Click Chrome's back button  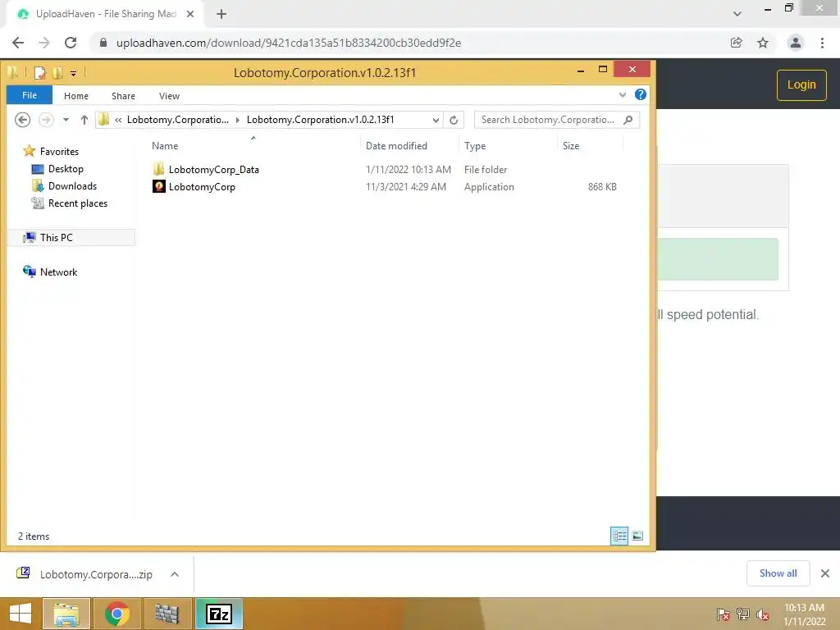(18, 43)
